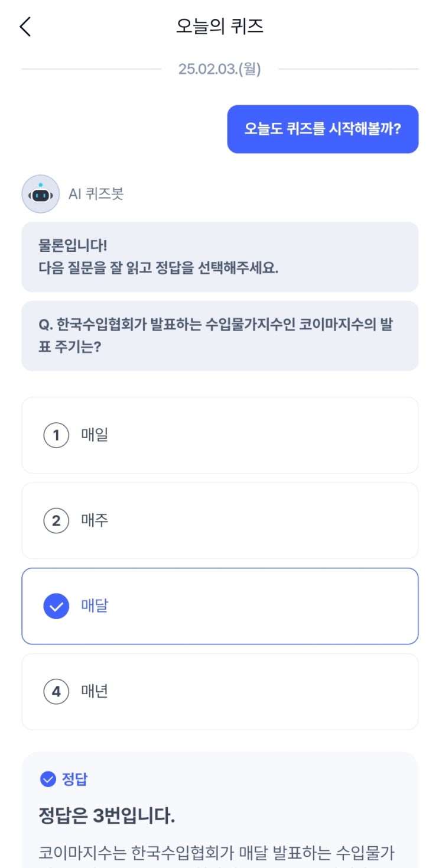Tap the 오늘의 퀴즈 page title
This screenshot has width=439, height=868.
coord(220,27)
